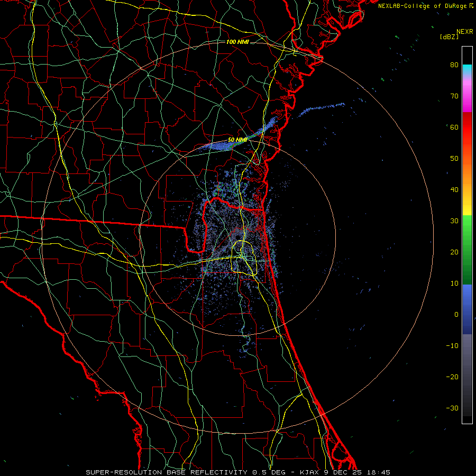Select the 50 value on the dBZ scale
The height and width of the screenshot is (476, 476).
[454, 159]
